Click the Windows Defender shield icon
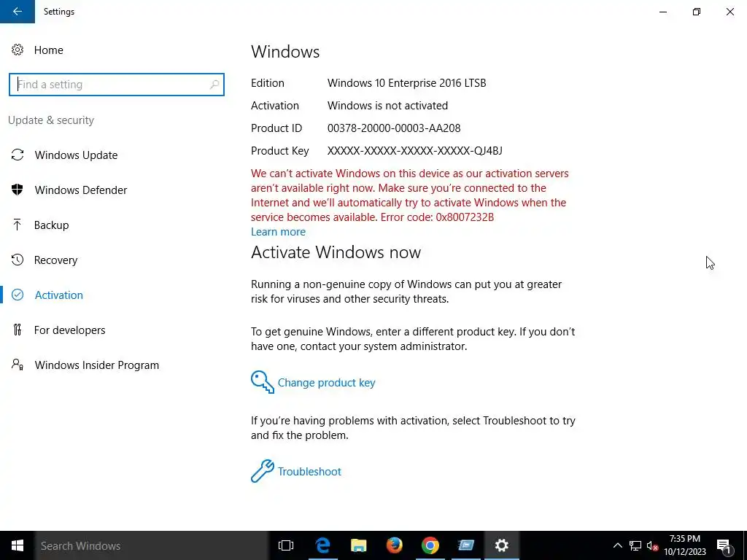747x560 pixels. pyautogui.click(x=18, y=190)
